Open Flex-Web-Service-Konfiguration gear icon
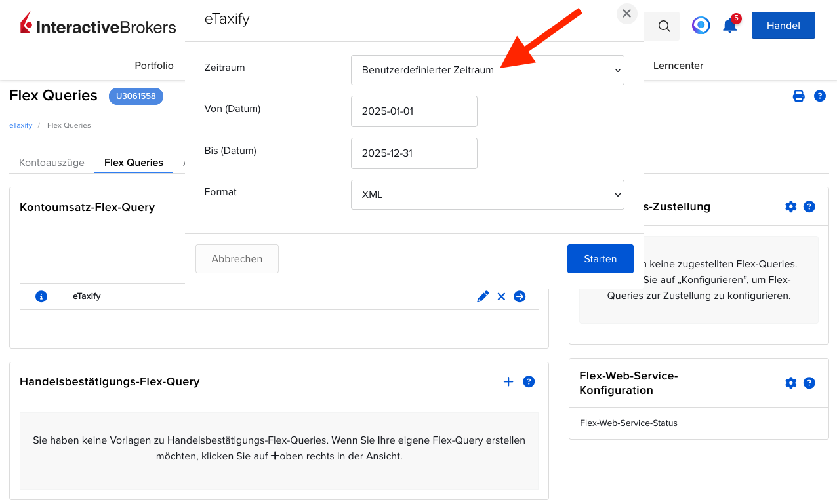The image size is (837, 504). [791, 383]
